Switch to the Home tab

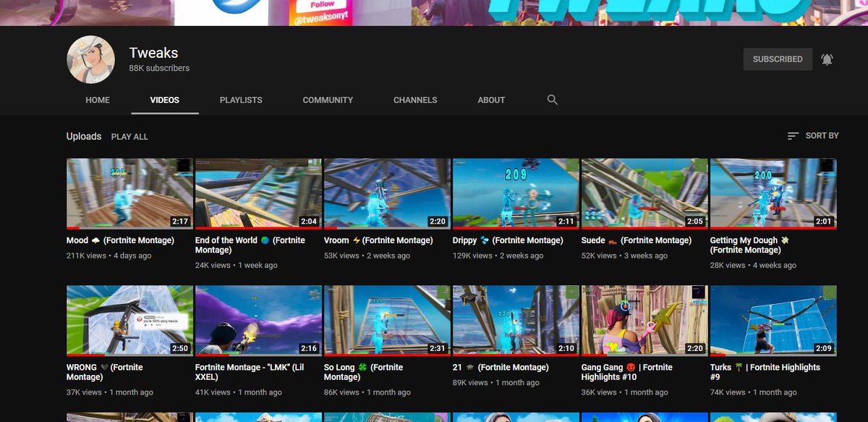[x=98, y=100]
